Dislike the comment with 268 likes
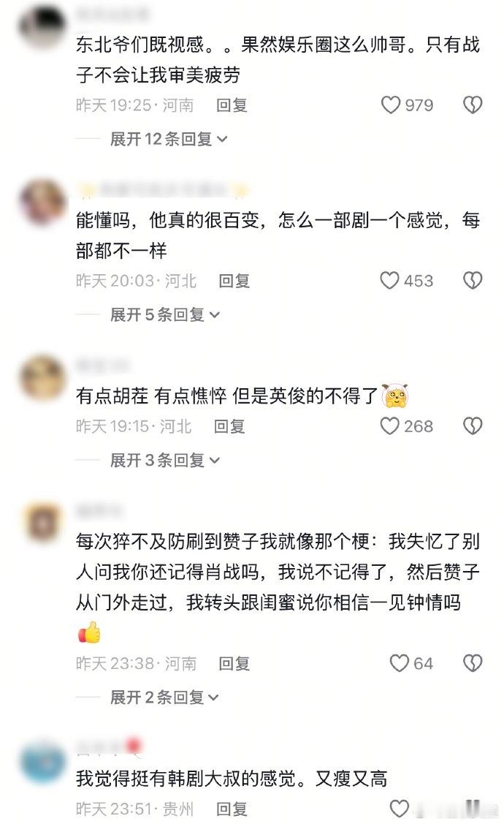 [473, 426]
